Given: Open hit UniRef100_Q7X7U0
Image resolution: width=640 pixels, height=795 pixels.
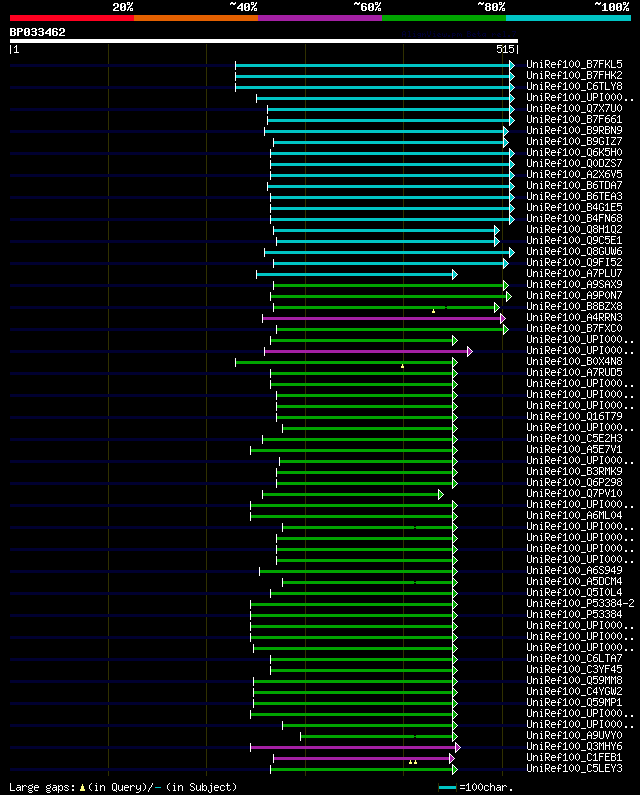Looking at the screenshot, I should point(574,109).
